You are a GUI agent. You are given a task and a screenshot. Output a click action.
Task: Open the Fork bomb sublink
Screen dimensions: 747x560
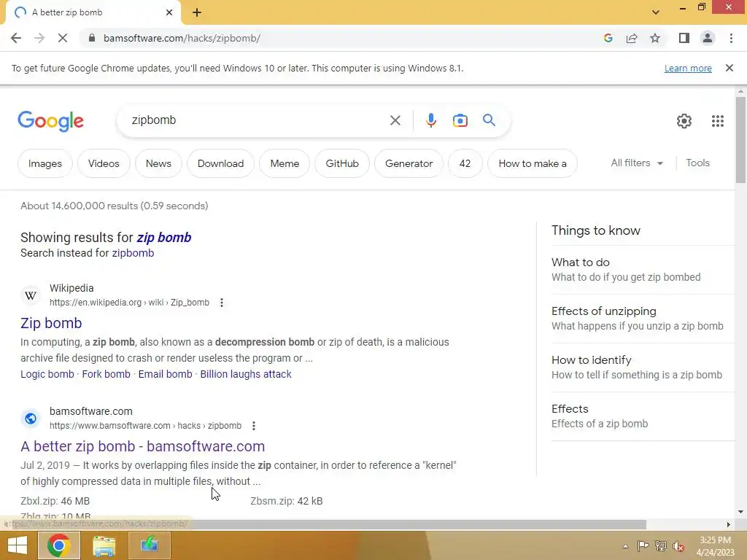click(107, 374)
